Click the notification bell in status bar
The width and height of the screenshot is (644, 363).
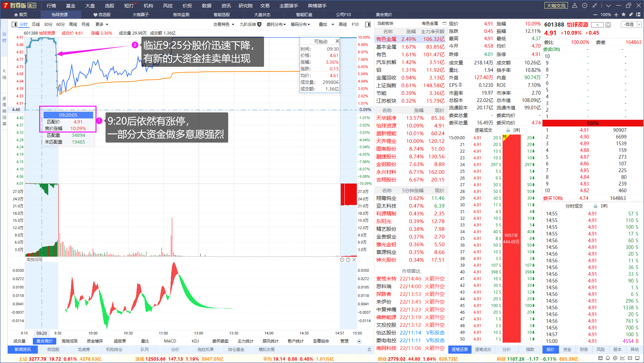tap(608, 359)
